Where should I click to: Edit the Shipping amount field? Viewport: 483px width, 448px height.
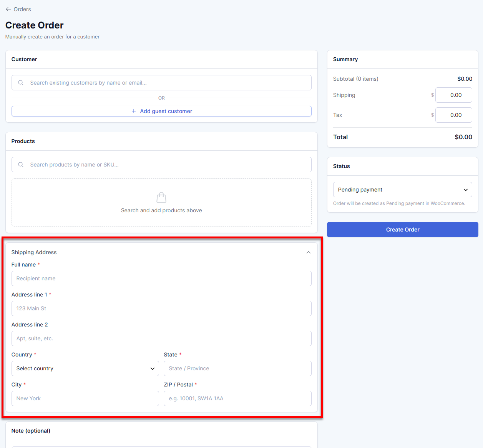tap(454, 95)
